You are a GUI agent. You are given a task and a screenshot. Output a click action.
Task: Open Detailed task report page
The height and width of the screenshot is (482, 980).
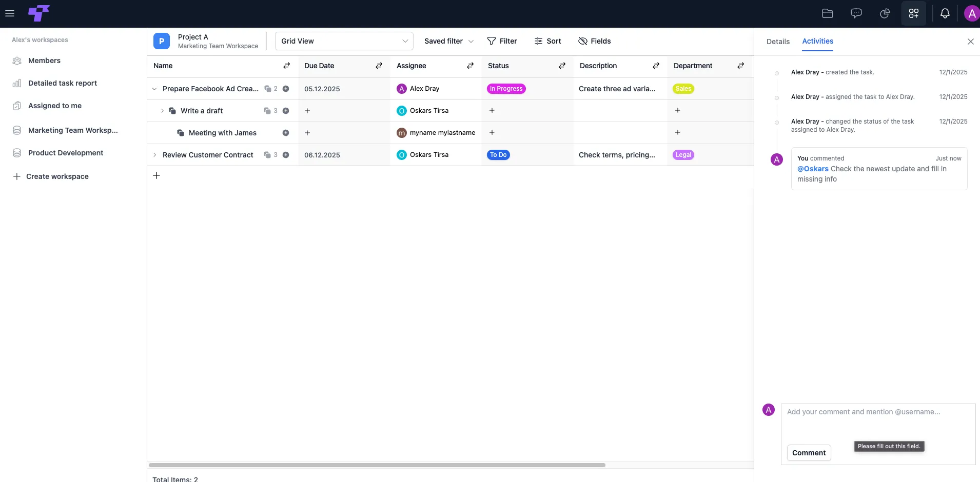[63, 83]
